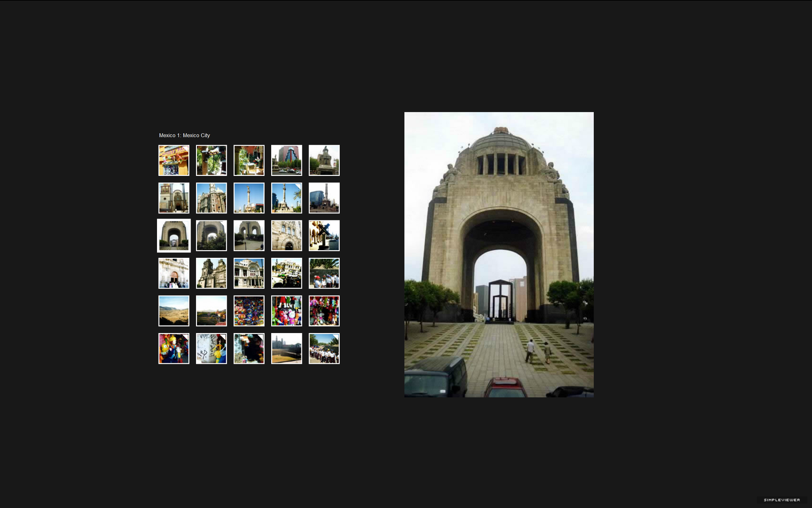812x508 pixels.
Task: Select the red and blue stepped skyscraper thumbnail
Action: pyautogui.click(x=286, y=160)
